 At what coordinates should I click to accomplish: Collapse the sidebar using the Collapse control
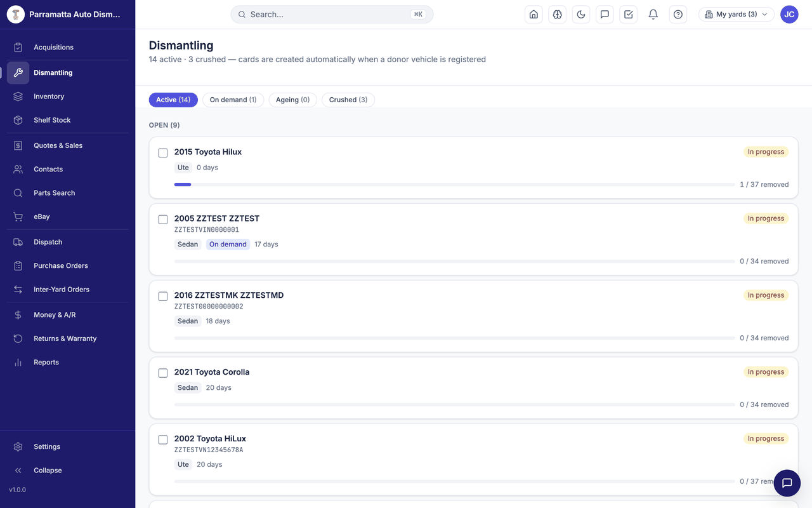click(x=67, y=471)
